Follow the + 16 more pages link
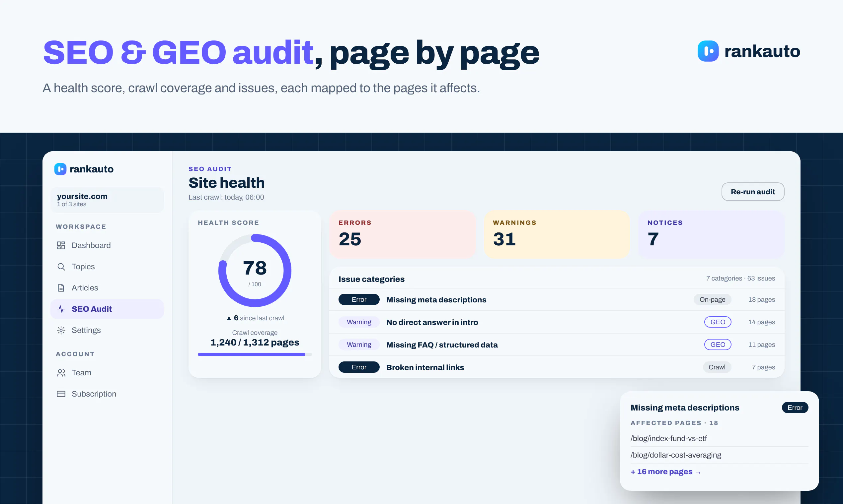 [665, 472]
